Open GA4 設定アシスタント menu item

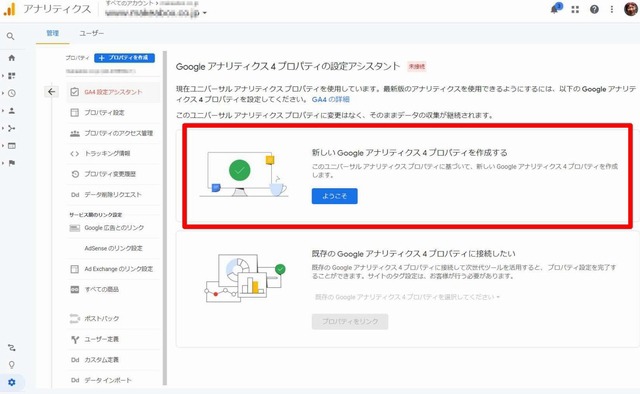point(113,92)
